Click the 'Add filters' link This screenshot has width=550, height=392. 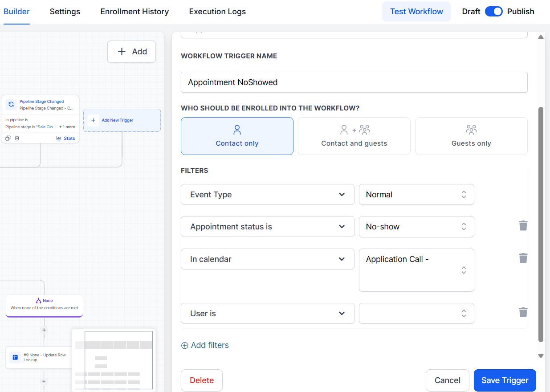(205, 345)
